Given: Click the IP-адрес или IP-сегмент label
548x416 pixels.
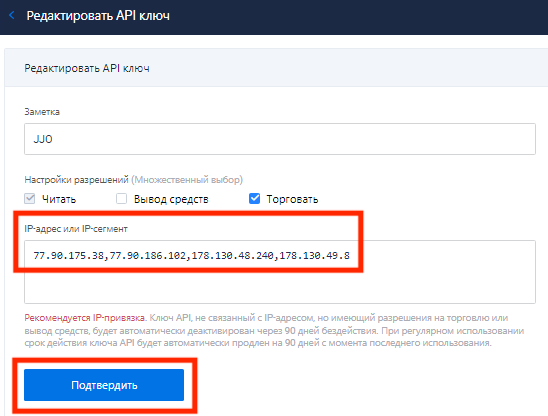Looking at the screenshot, I should pos(76,229).
